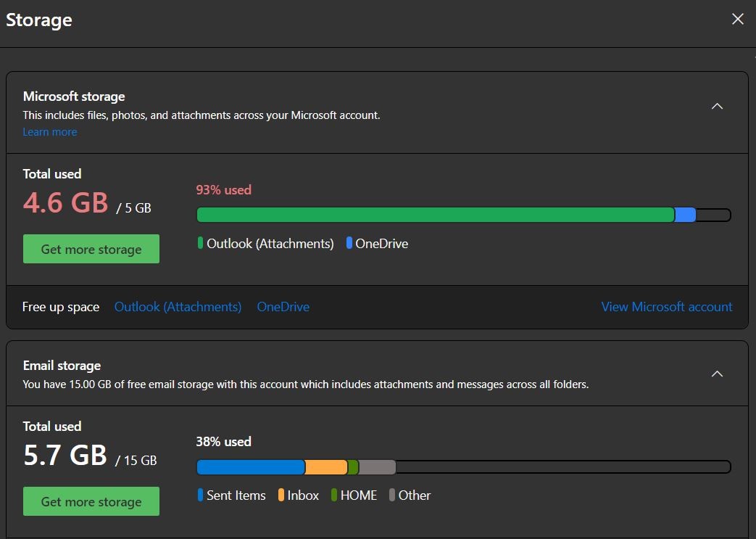Click the / 15 GB capacity text
Image resolution: width=756 pixels, height=539 pixels.
click(x=136, y=461)
